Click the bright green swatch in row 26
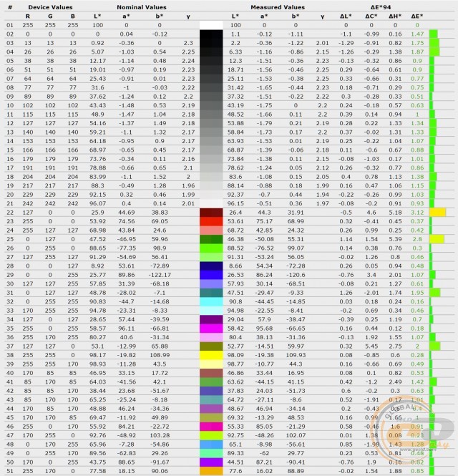The width and height of the screenshot is (458, 476). pos(211,248)
